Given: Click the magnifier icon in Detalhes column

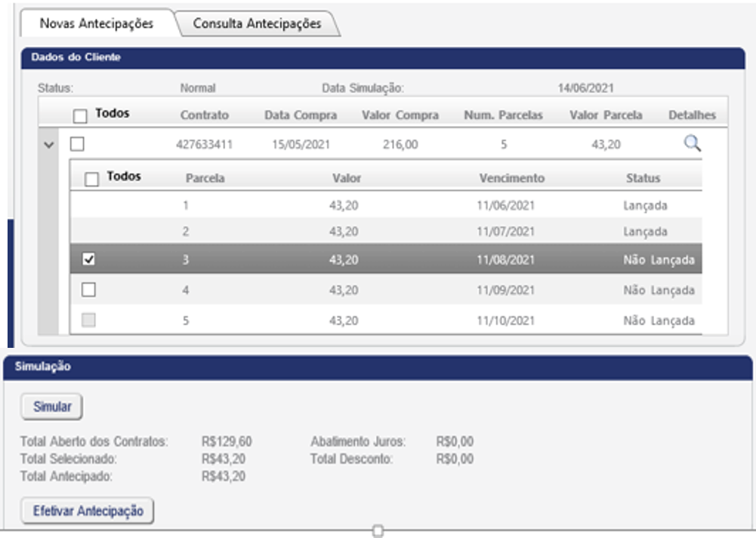Looking at the screenshot, I should click(x=692, y=144).
